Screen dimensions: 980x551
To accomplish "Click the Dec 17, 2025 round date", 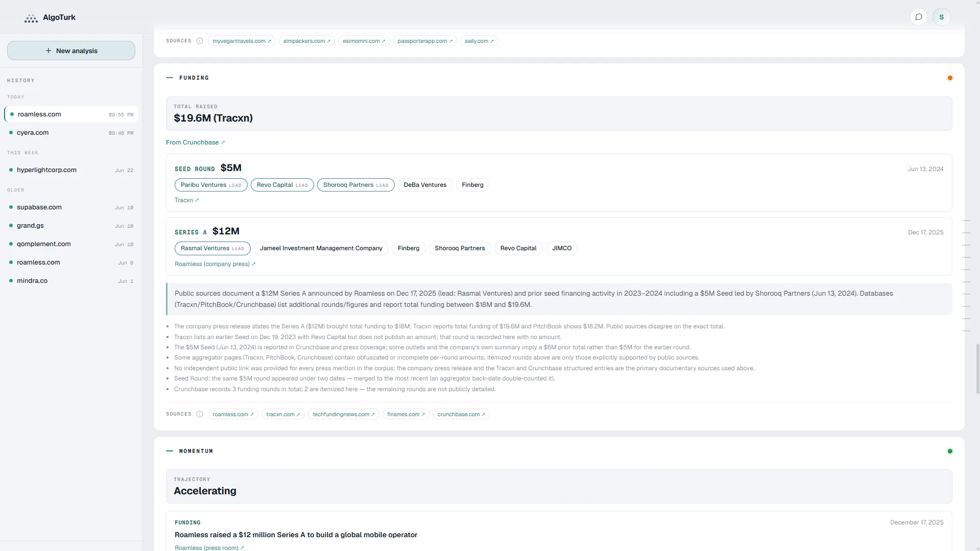I will tap(925, 232).
